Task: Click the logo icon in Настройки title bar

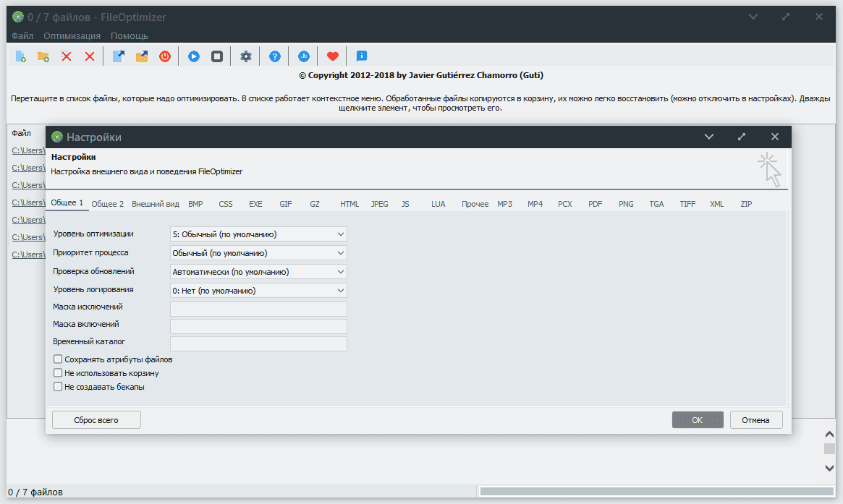Action: coord(57,137)
